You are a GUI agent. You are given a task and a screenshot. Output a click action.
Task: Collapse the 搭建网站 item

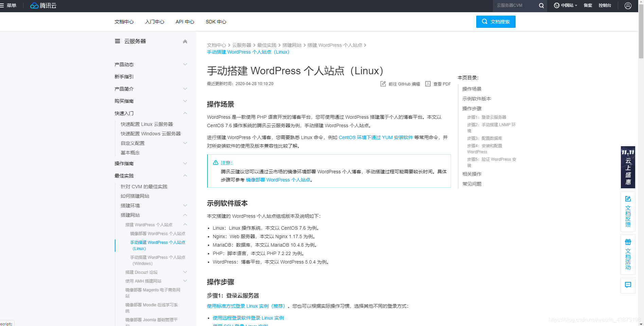185,215
